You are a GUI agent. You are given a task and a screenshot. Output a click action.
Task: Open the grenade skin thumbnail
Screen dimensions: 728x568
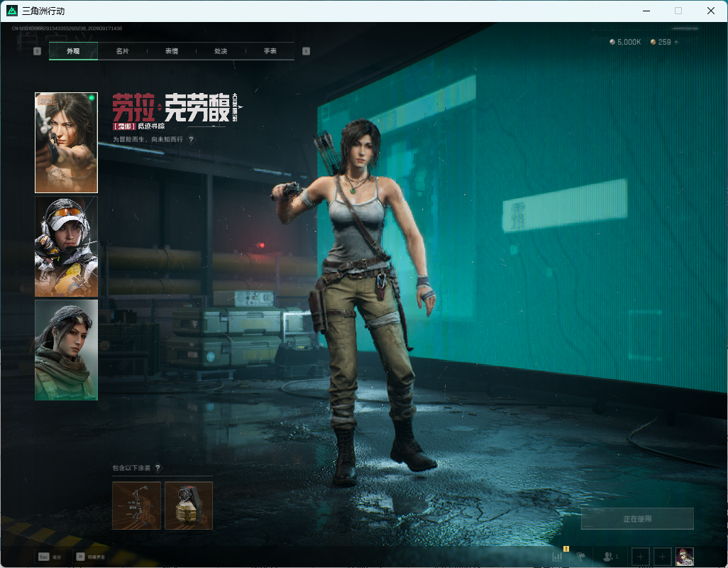point(189,506)
